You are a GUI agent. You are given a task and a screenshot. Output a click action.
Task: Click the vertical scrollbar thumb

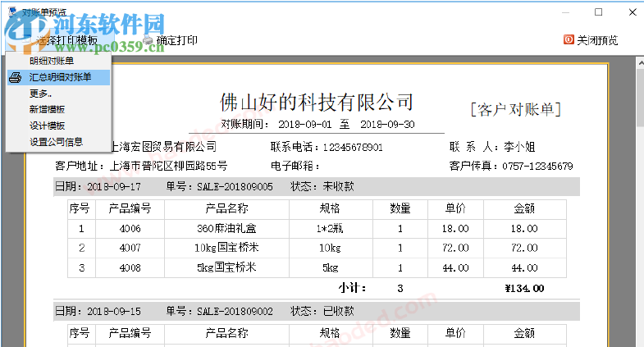[640, 98]
